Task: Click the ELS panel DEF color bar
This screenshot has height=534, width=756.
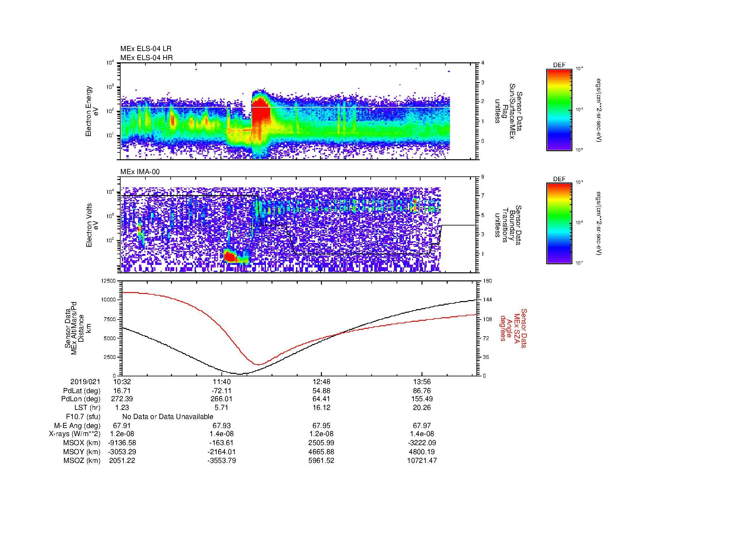Action: [559, 110]
